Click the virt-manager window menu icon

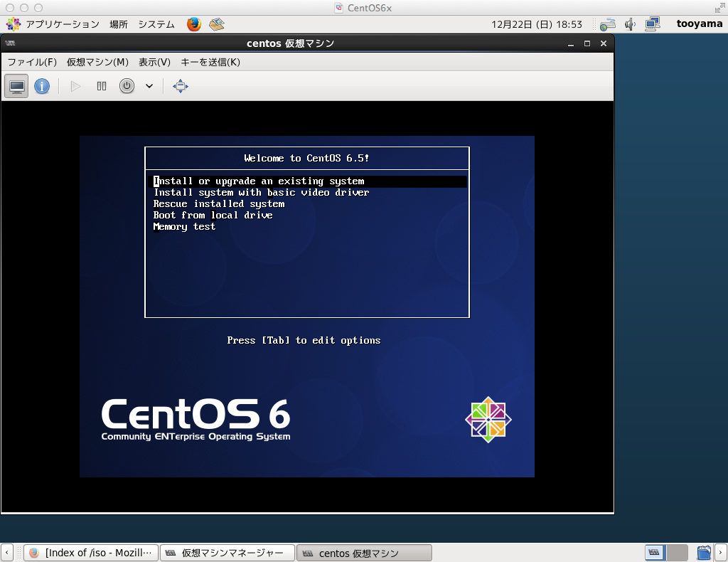pyautogui.click(x=10, y=43)
